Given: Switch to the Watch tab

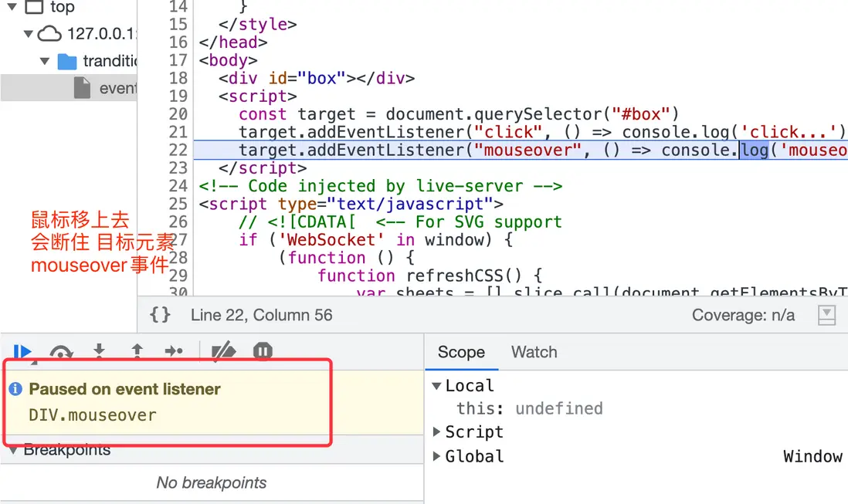Looking at the screenshot, I should (534, 352).
